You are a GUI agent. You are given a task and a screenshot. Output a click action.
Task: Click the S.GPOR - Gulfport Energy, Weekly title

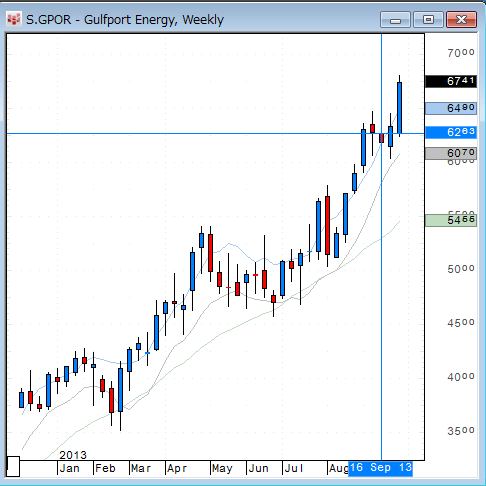click(125, 20)
